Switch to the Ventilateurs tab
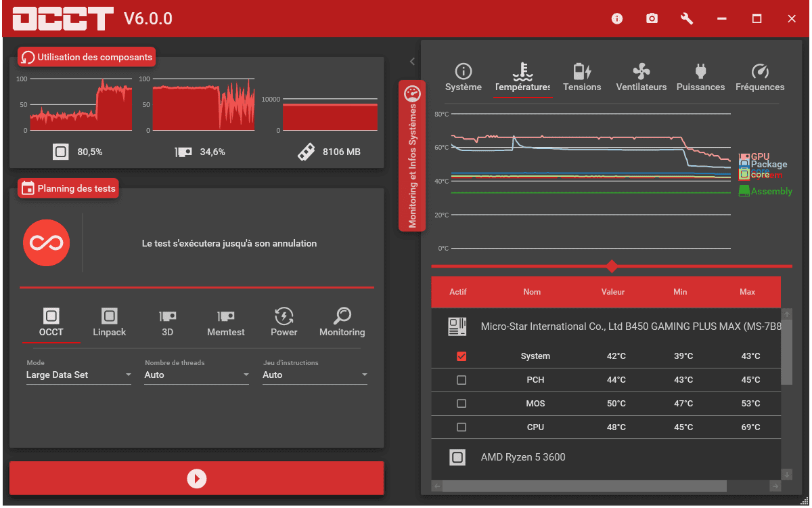The width and height of the screenshot is (812, 508). (641, 78)
